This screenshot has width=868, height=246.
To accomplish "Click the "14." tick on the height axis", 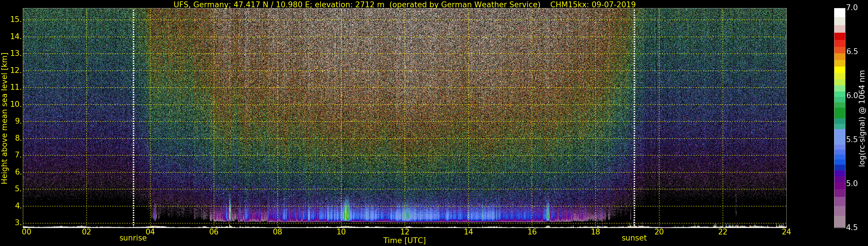I will 16,36.
